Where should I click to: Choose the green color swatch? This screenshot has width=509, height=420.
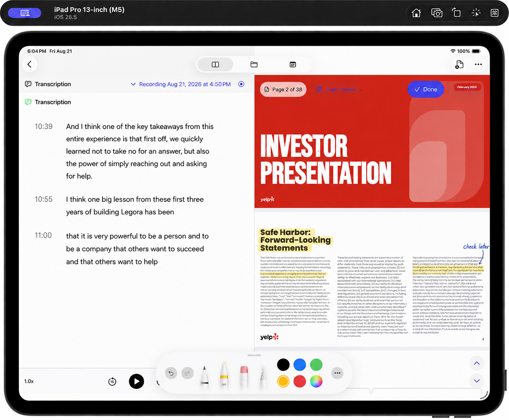(316, 365)
